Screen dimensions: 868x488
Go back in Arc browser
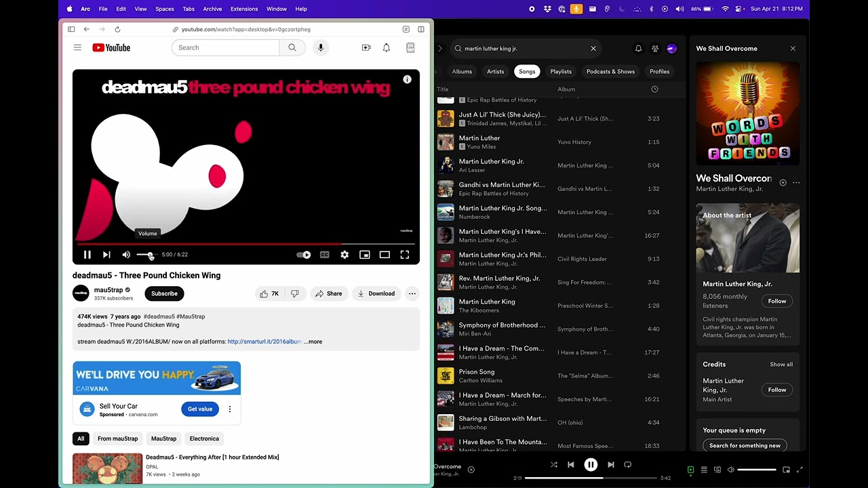(x=87, y=29)
